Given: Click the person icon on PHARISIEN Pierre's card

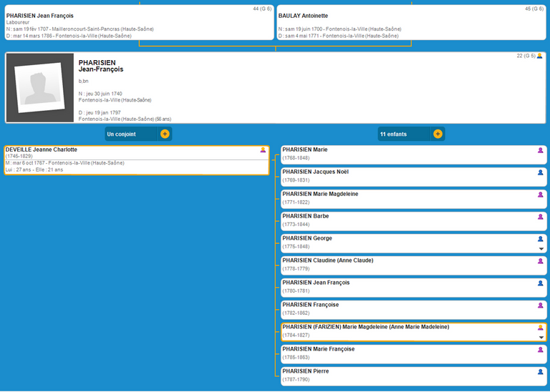Looking at the screenshot, I should click(541, 372).
